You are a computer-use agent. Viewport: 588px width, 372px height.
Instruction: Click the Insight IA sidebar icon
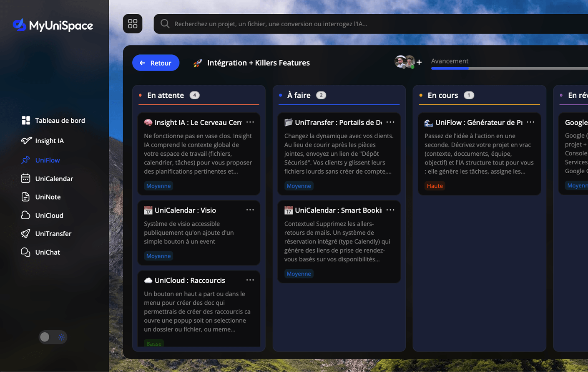point(26,141)
